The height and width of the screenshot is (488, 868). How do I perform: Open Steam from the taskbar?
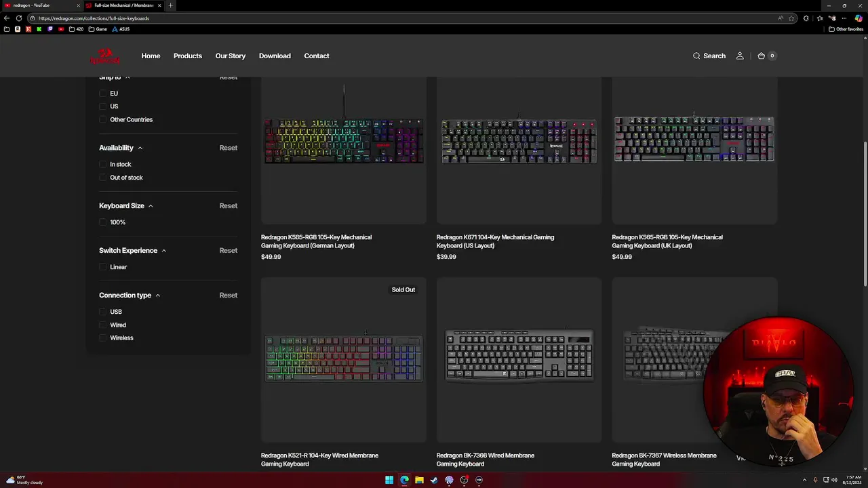click(434, 480)
